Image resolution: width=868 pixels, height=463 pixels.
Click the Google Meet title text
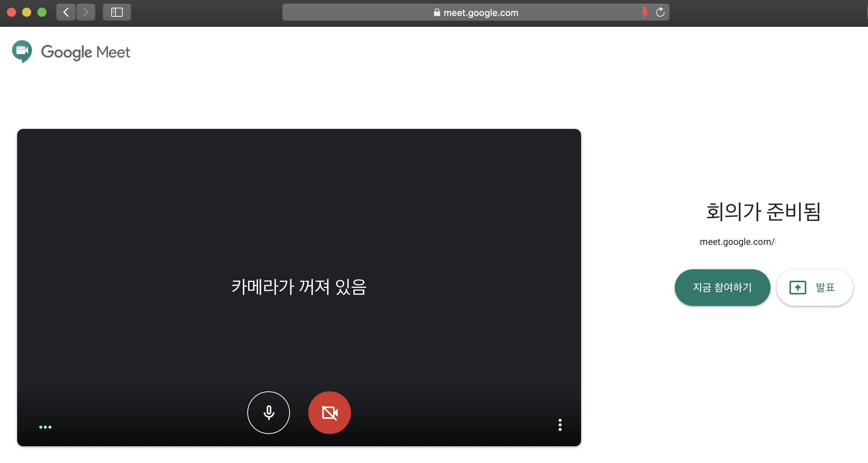pyautogui.click(x=86, y=52)
